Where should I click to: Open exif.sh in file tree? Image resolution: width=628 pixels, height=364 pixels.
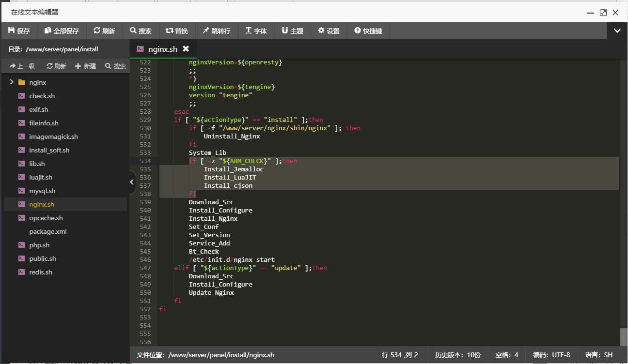(x=39, y=109)
